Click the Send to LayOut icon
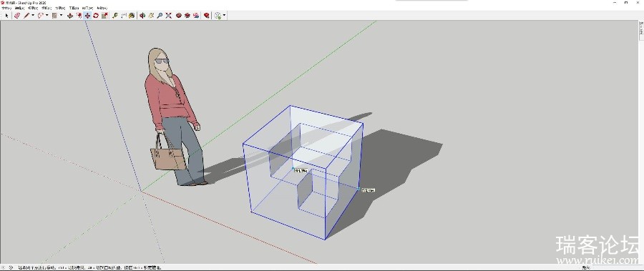Viewport: 644px width, 271px height. [196, 16]
